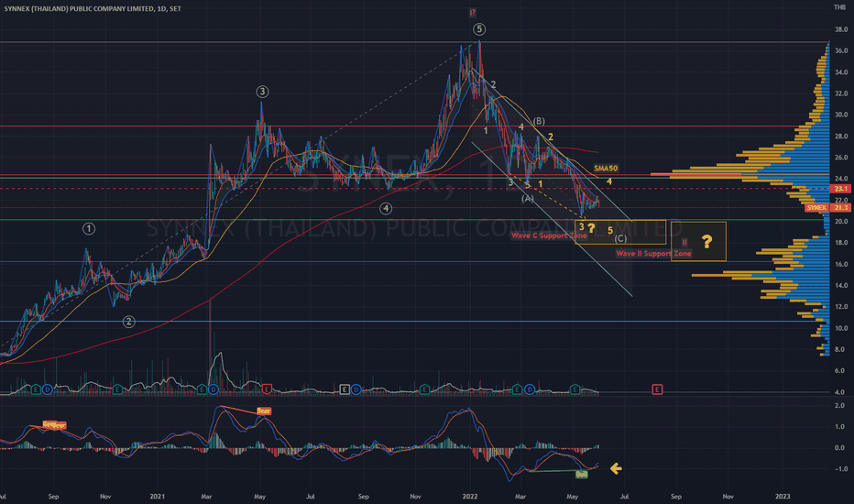Open the blue dividend D marker at March 2021
Screen dimensions: 854x504
[213, 389]
